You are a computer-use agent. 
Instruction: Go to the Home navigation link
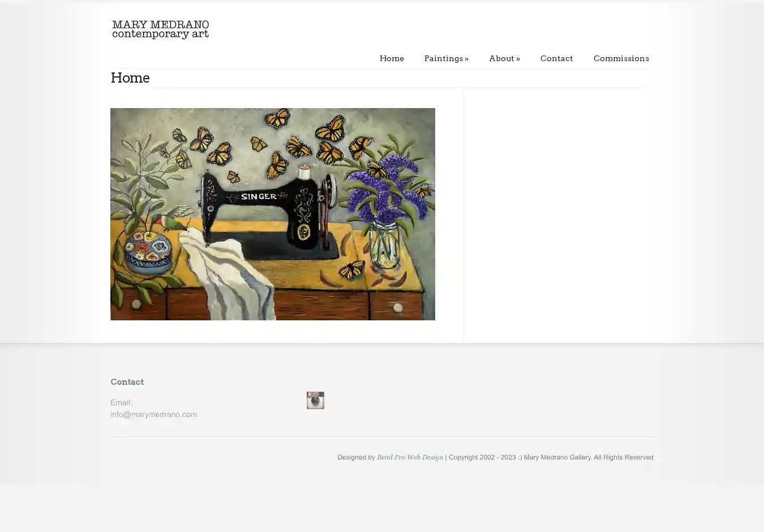coord(392,58)
